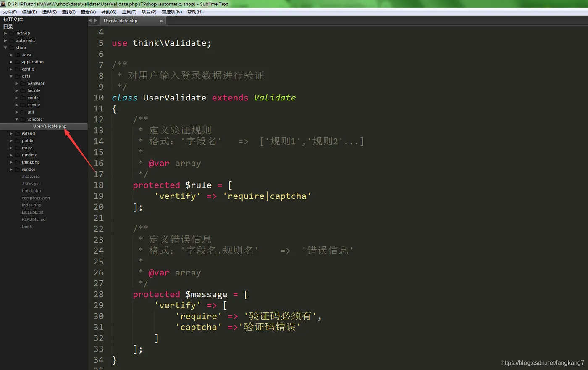
Task: Expand the automatic folder arrow
Action: pos(5,40)
